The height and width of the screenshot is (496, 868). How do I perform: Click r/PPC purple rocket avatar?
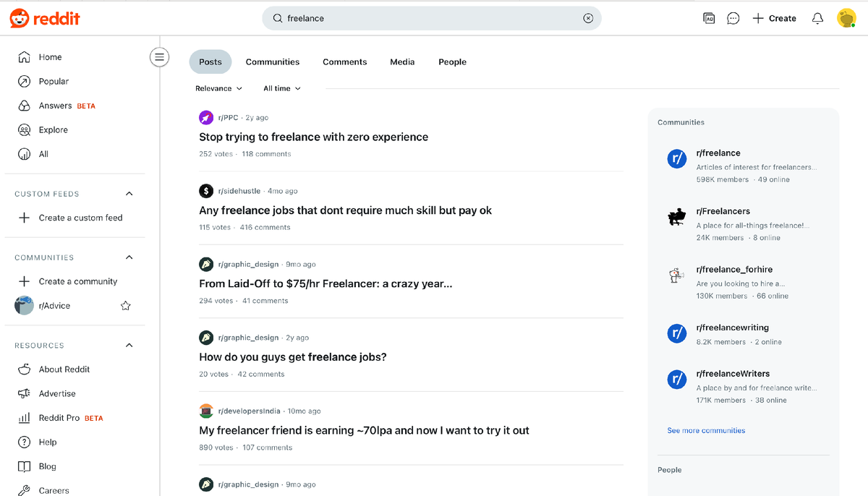(206, 117)
